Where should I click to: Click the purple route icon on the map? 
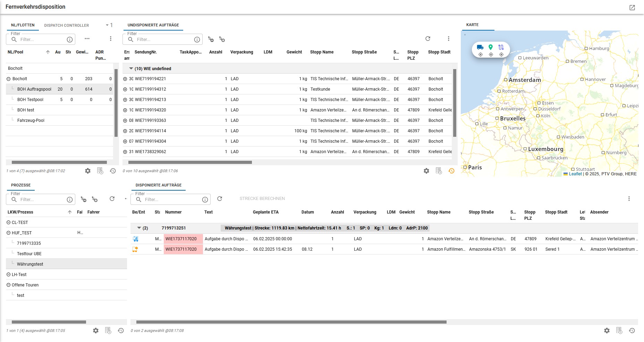(x=501, y=47)
